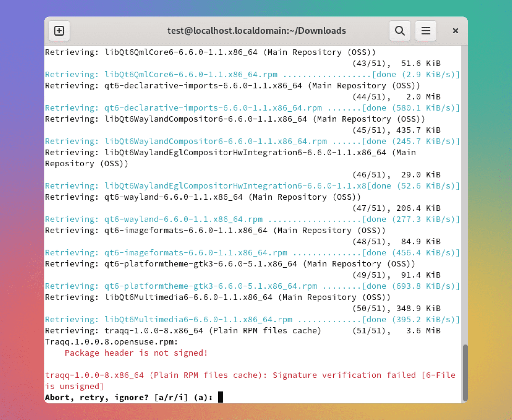512x420 pixels.
Task: Click the '(48/51), 84.9 KiB' progress text
Action: 396,242
